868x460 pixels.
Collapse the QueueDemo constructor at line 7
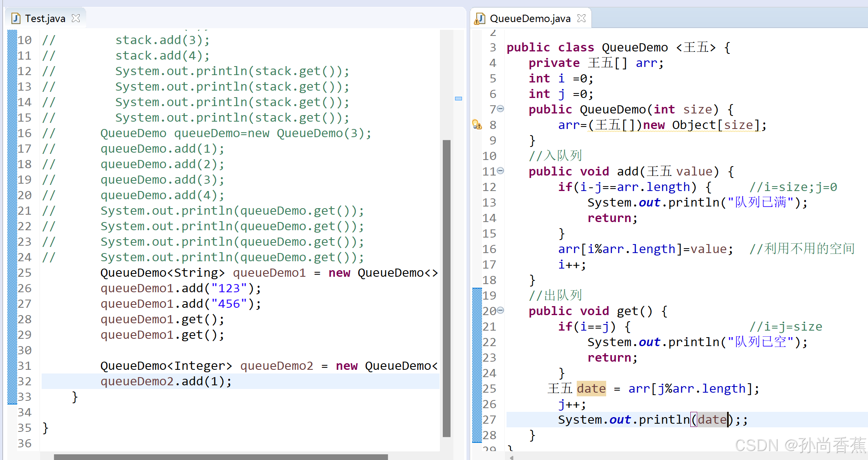501,109
